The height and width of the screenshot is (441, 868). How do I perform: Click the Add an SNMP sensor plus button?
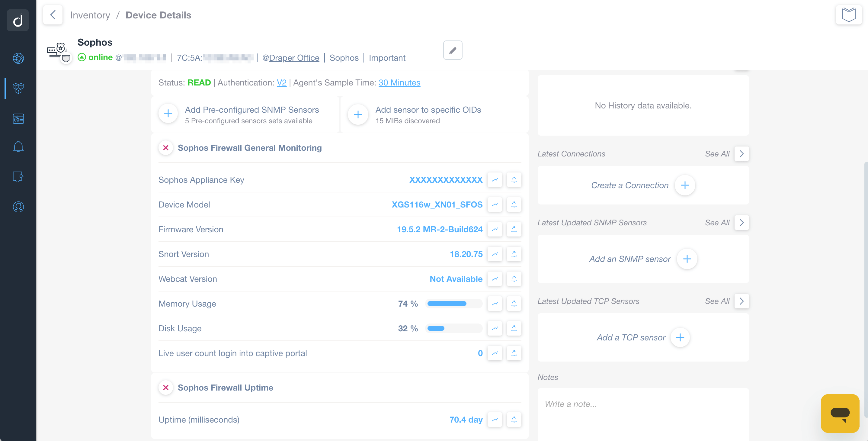pyautogui.click(x=687, y=259)
